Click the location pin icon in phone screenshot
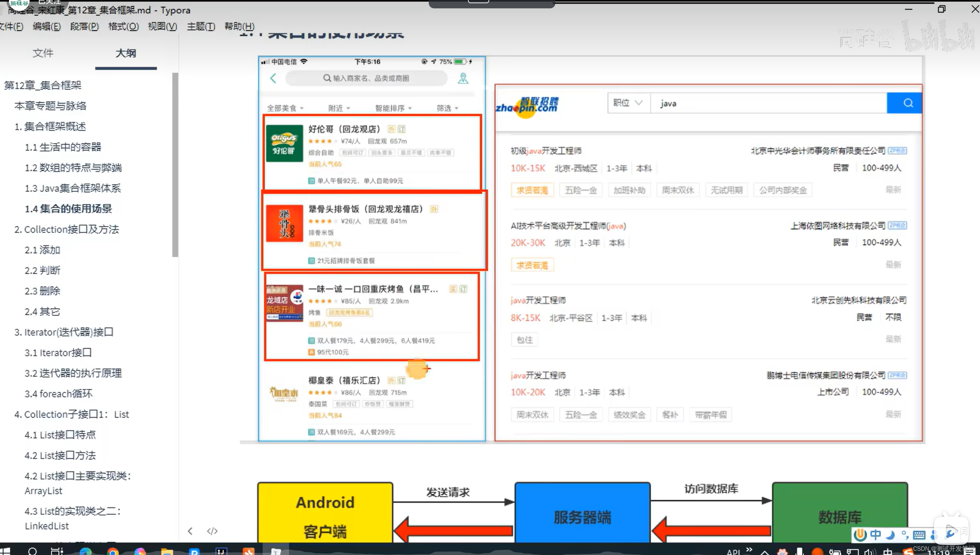The image size is (980, 555). pyautogui.click(x=463, y=78)
